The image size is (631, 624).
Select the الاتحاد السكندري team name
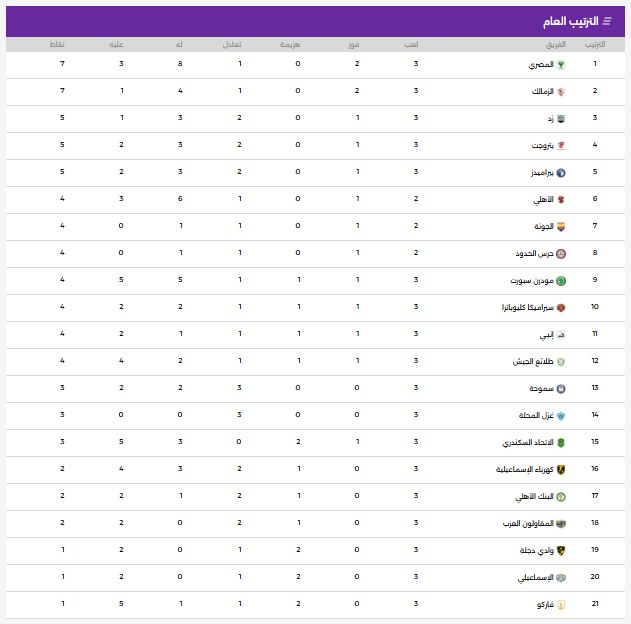coord(528,443)
